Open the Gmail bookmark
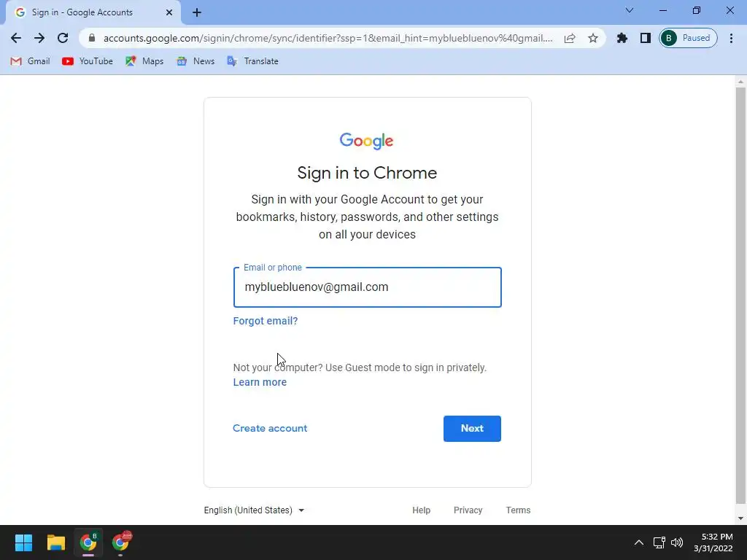Viewport: 747px width, 560px height. click(x=30, y=61)
